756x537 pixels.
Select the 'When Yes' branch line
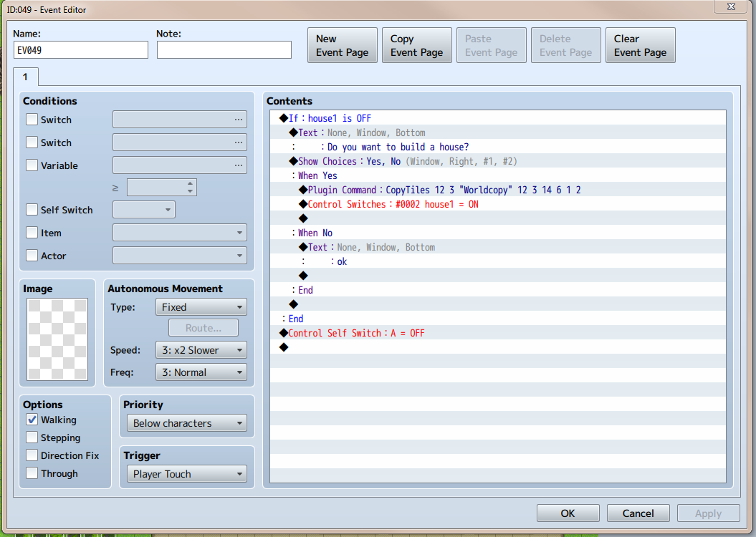pyautogui.click(x=497, y=175)
